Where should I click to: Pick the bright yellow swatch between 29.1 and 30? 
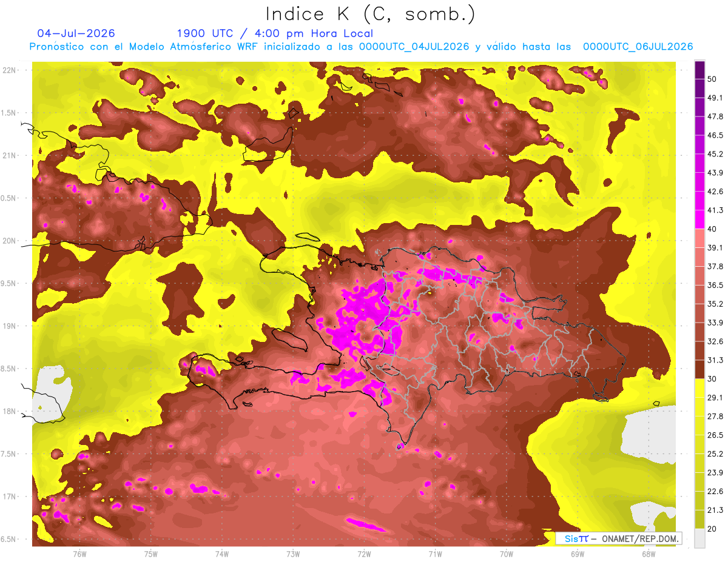point(699,388)
